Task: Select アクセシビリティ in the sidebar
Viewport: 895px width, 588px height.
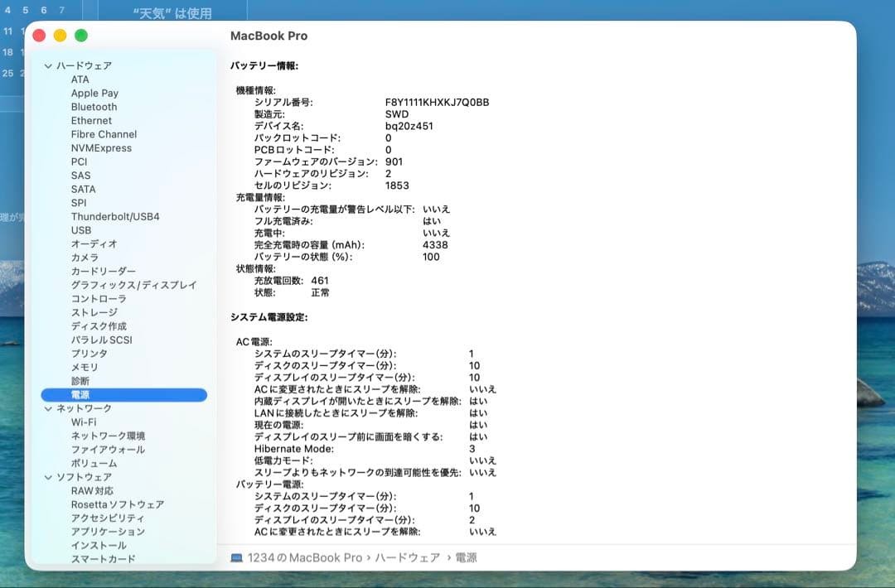Action: [x=108, y=518]
